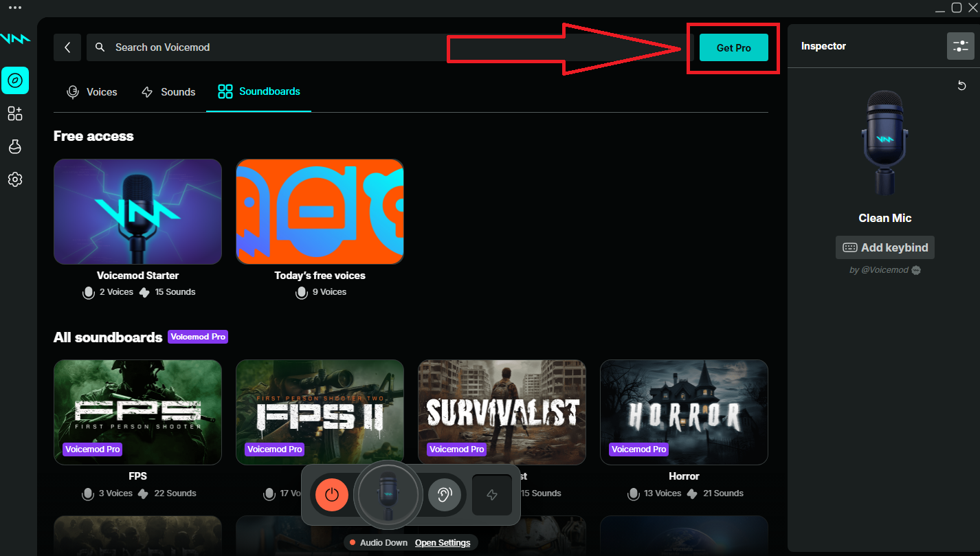Open the FPS soundboard thumbnail
This screenshot has height=556, width=980.
(137, 412)
